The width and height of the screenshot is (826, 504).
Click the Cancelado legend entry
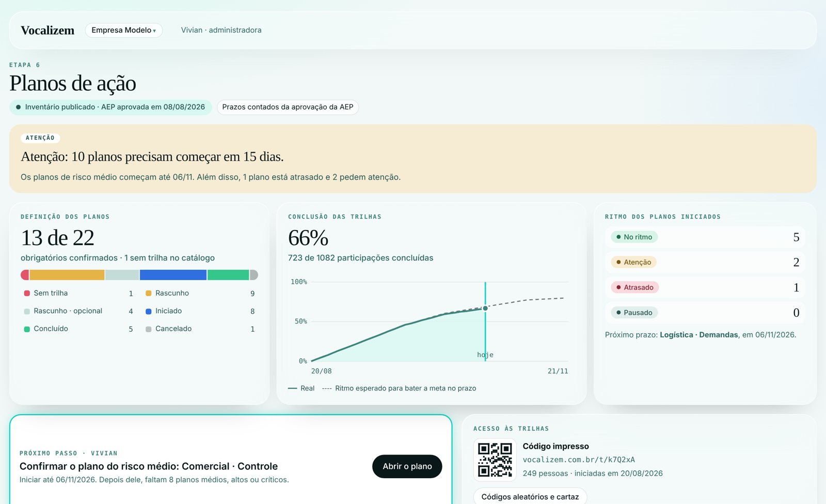(x=200, y=329)
